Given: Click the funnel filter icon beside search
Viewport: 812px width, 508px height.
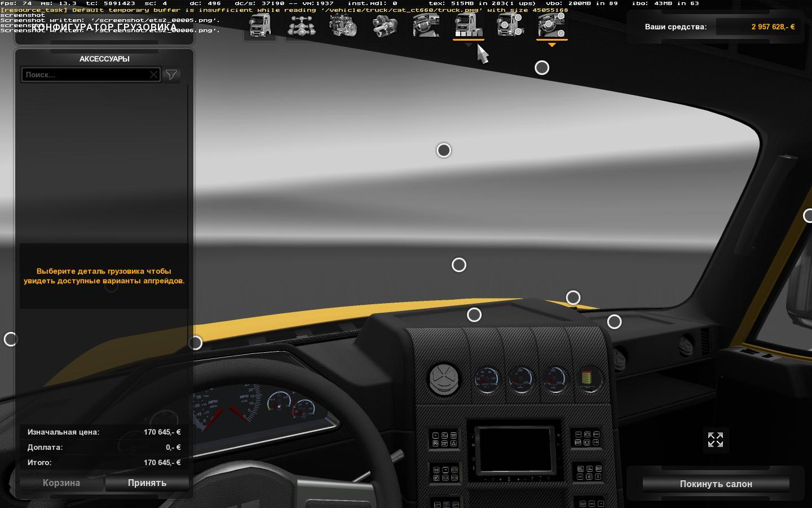Looking at the screenshot, I should tap(171, 75).
